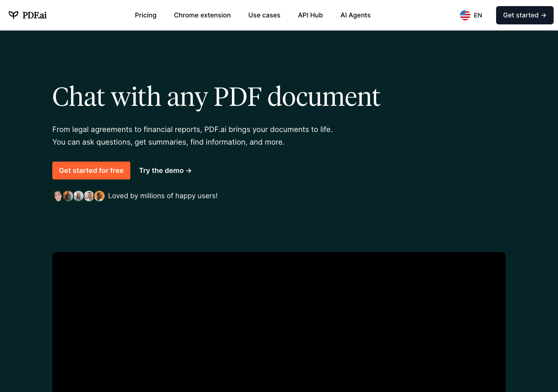558x392 pixels.
Task: Click the 'Chat with any PDF document' heading
Action: 216,96
